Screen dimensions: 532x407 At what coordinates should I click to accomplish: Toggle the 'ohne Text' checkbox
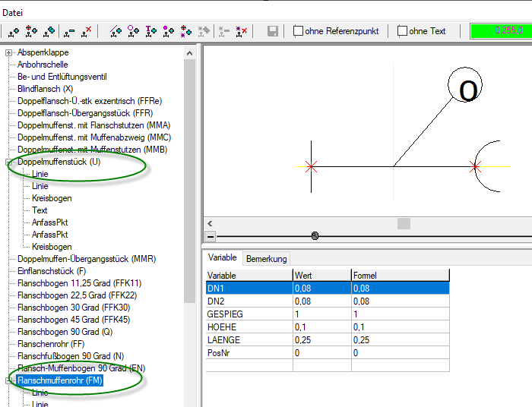tap(403, 31)
